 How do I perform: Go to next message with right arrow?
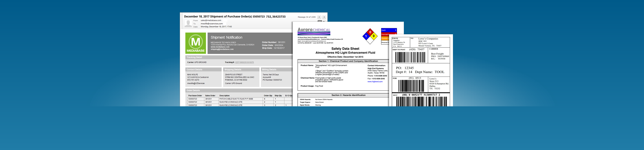tap(324, 17)
